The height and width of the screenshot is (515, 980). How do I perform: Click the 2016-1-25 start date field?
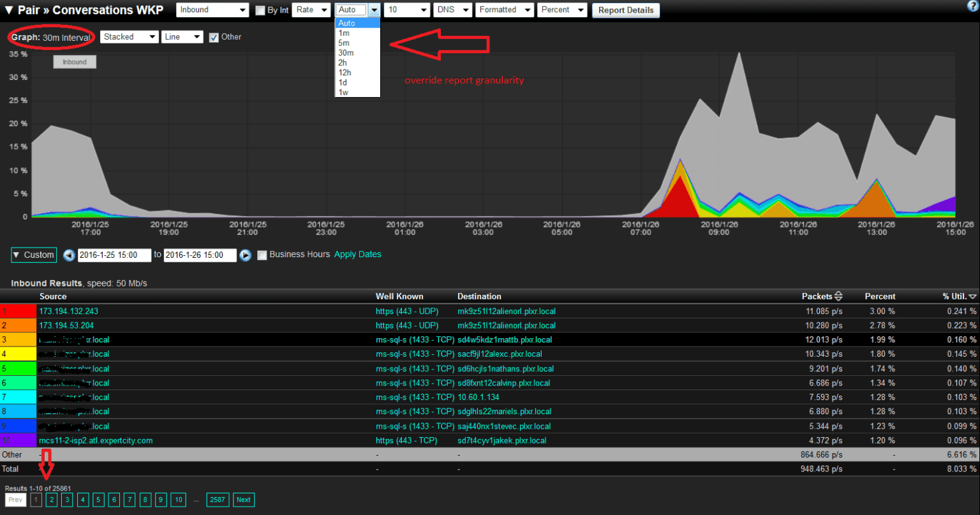click(114, 255)
